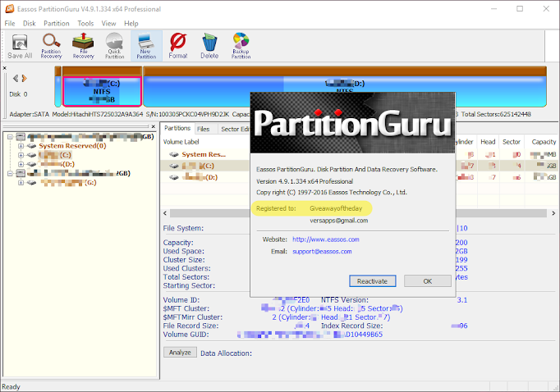Click OK in the About dialog
The image size is (560, 392).
tap(428, 281)
